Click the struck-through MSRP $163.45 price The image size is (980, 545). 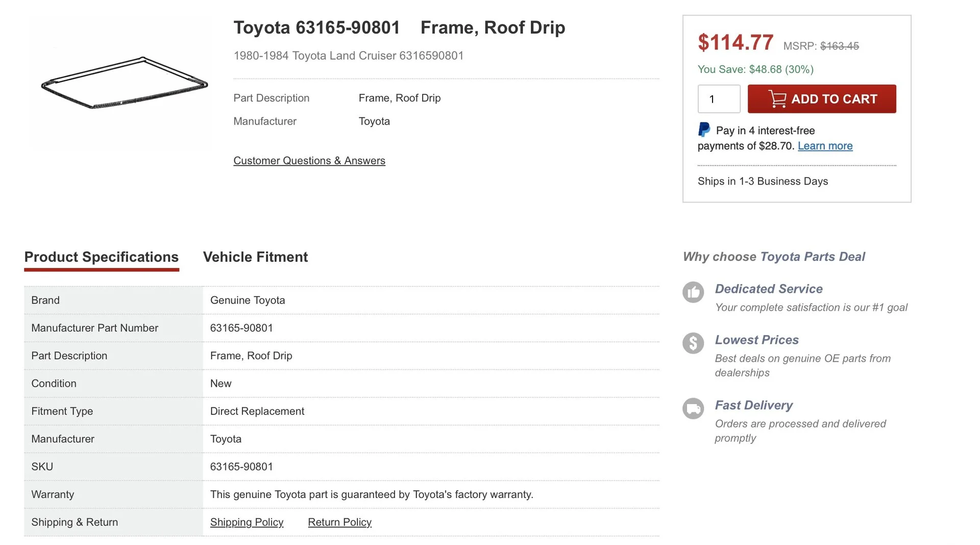point(839,46)
